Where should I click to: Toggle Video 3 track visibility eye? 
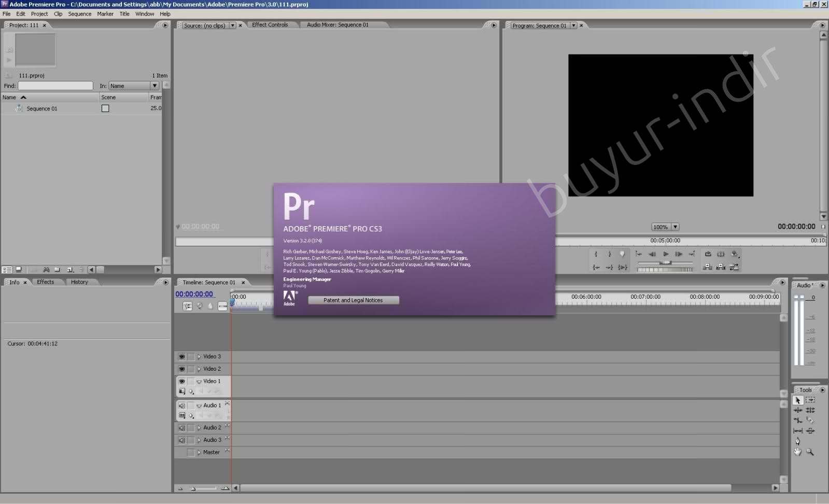pyautogui.click(x=181, y=357)
